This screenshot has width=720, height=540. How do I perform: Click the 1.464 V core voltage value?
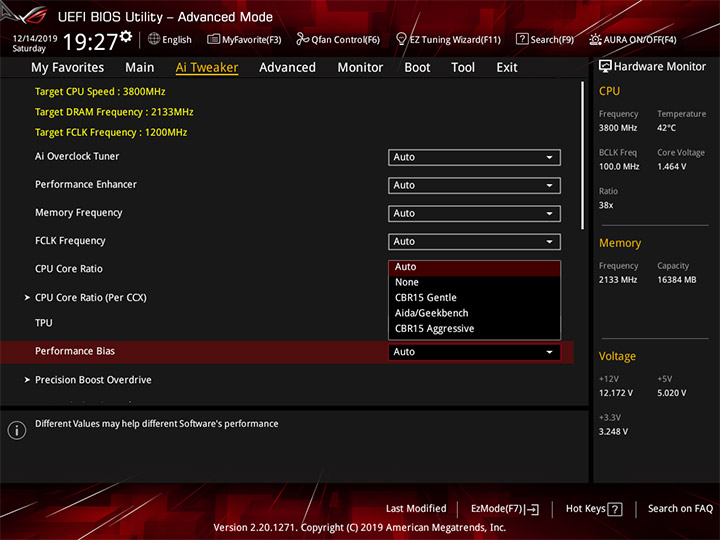coord(671,167)
